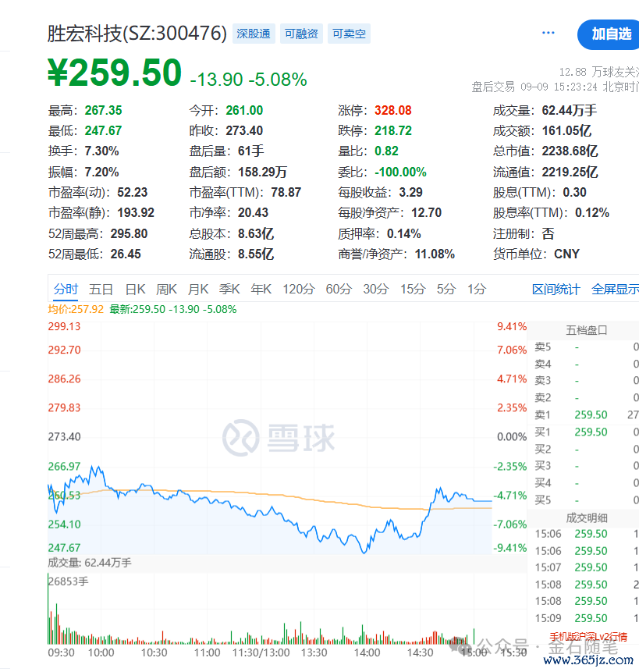Click the 14:00 mark on the time axis
Image resolution: width=639 pixels, height=672 pixels.
(x=367, y=652)
